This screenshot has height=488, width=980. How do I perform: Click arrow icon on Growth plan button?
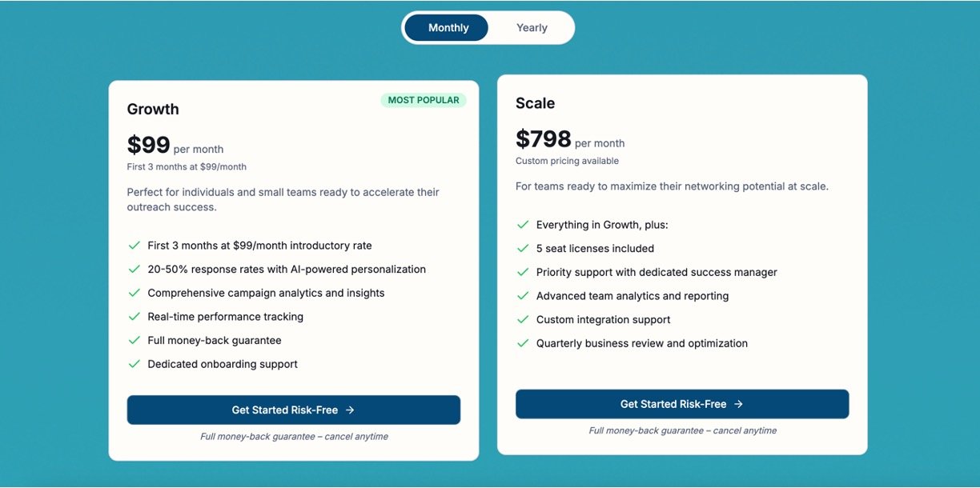(x=350, y=410)
